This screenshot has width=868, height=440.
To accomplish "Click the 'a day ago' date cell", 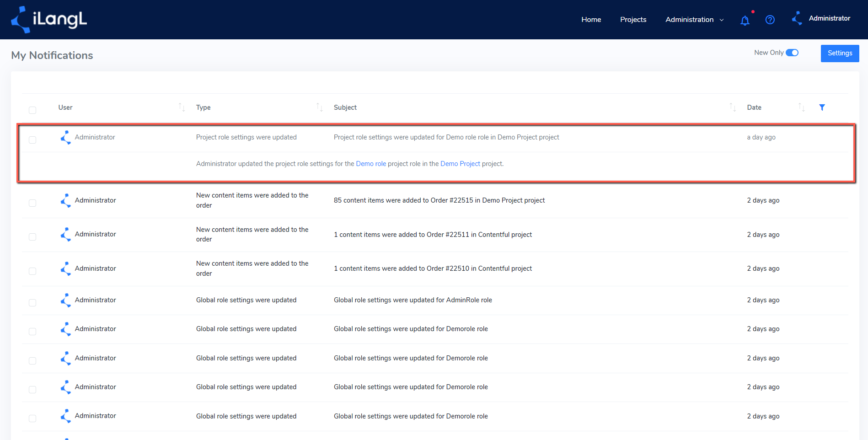I will (x=761, y=137).
